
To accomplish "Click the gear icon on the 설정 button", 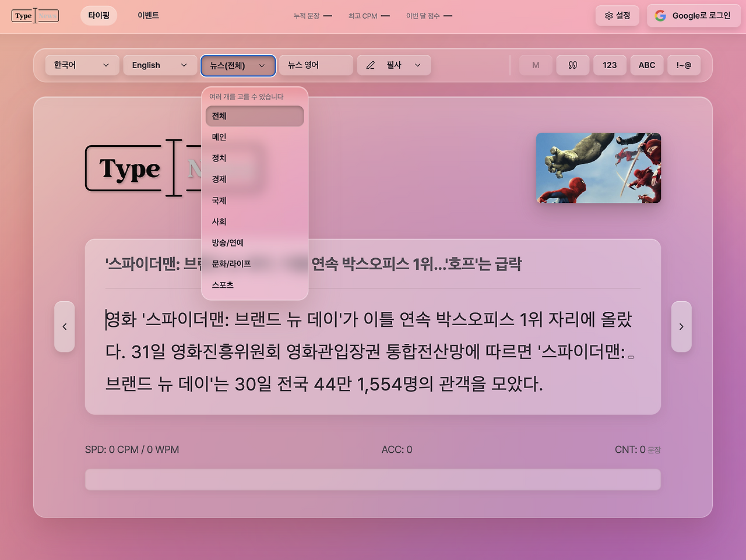I will point(609,16).
